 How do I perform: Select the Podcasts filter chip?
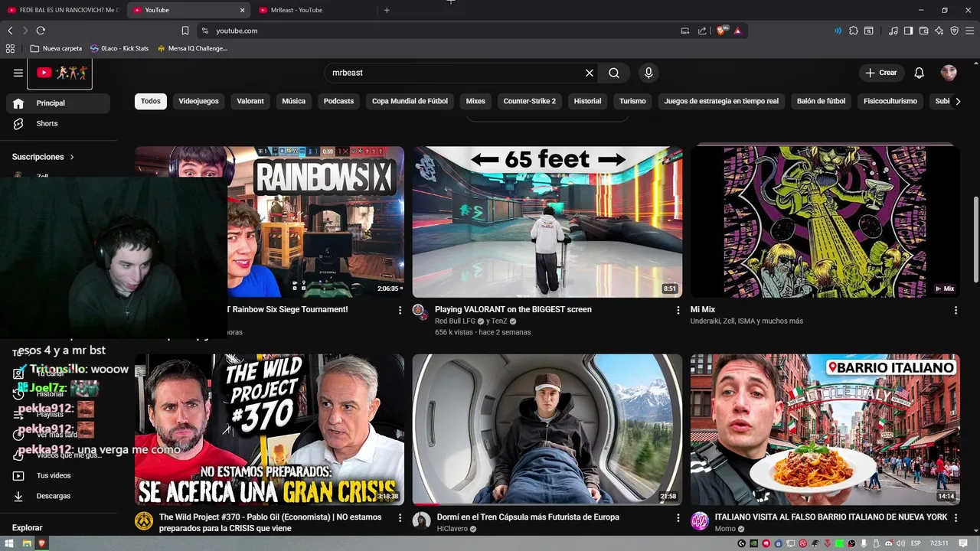pos(338,101)
